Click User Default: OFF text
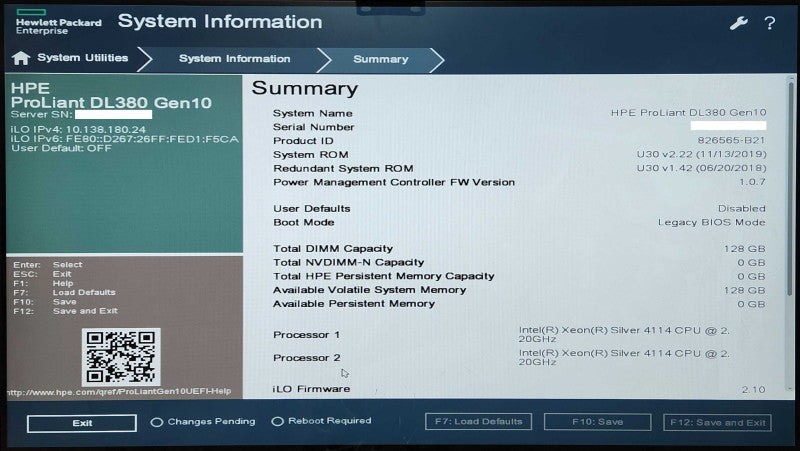This screenshot has height=451, width=800. (x=61, y=148)
